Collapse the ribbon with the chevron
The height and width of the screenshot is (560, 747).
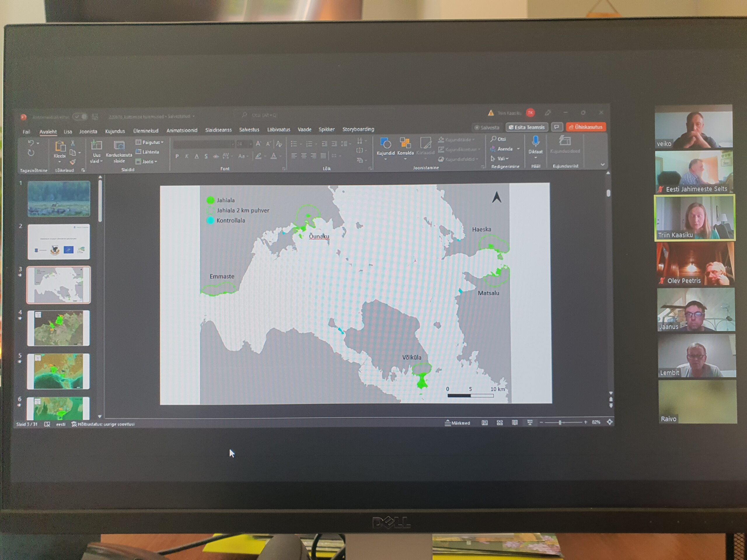coord(603,165)
